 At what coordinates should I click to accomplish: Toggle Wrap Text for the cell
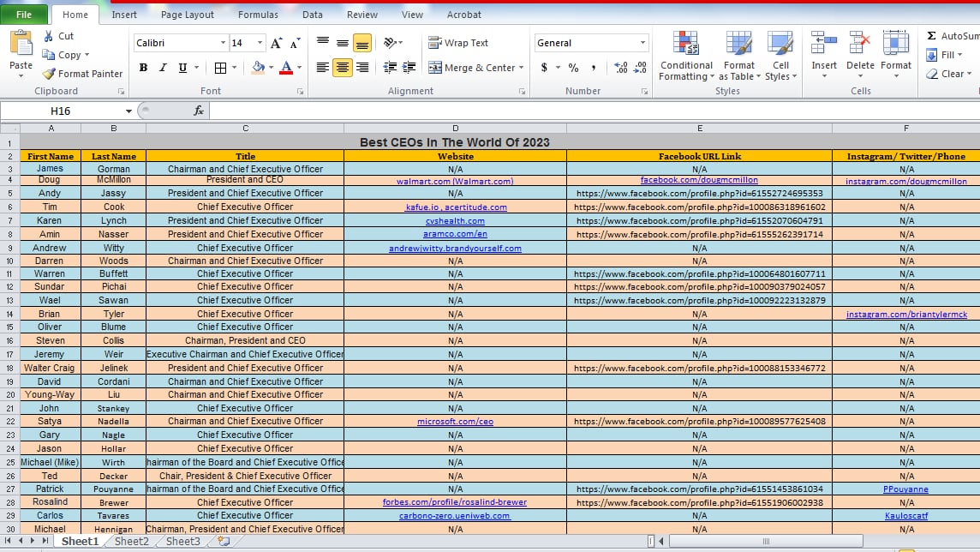pyautogui.click(x=458, y=43)
